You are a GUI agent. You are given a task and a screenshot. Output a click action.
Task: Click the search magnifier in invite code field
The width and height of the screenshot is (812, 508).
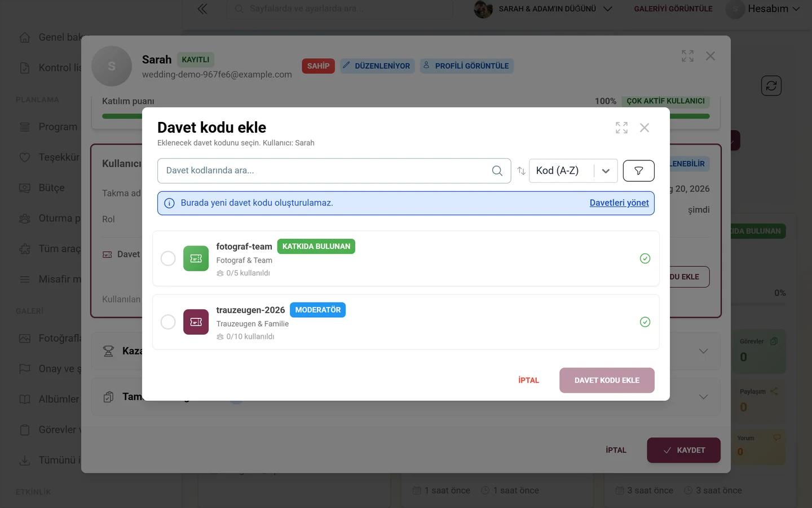[x=497, y=170]
